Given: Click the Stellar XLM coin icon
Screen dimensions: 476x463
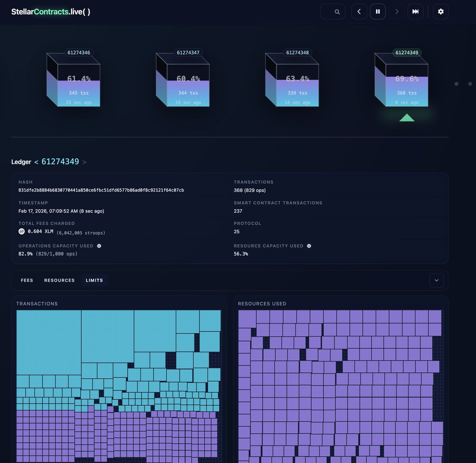Looking at the screenshot, I should (x=22, y=231).
